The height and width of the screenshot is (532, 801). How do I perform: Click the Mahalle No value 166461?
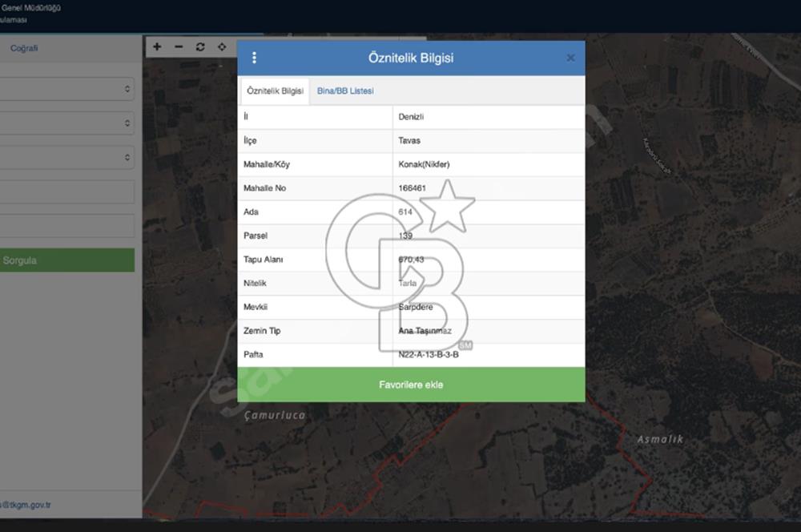pos(413,188)
